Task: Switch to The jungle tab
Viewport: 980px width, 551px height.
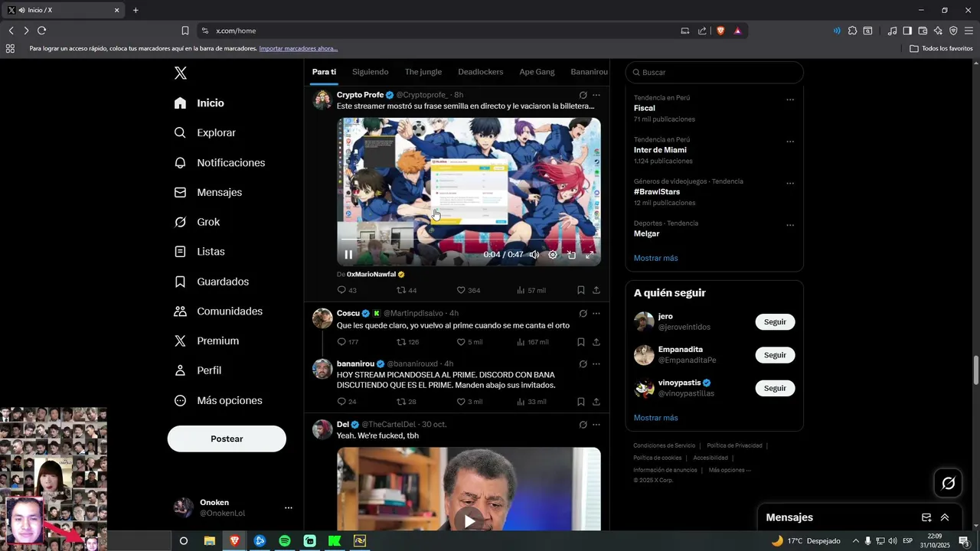Action: click(x=423, y=72)
